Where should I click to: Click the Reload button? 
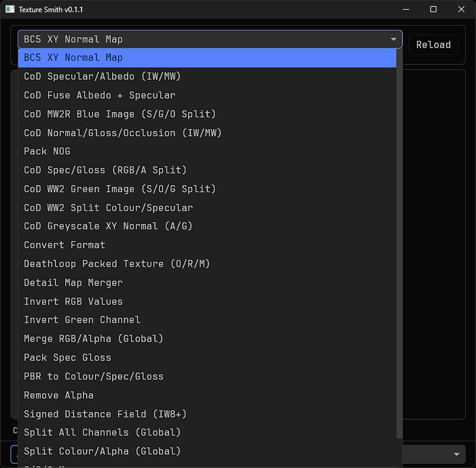[x=433, y=45]
